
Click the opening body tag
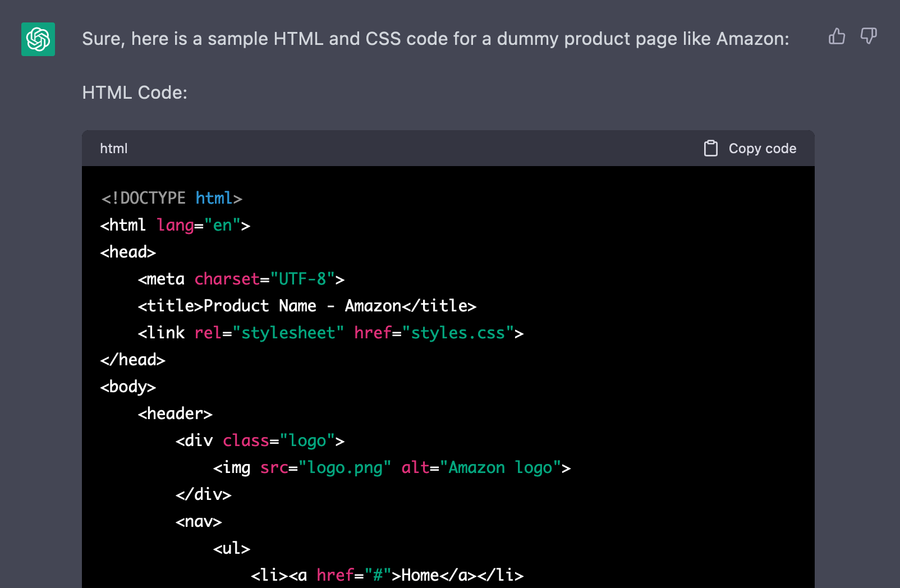[x=127, y=387]
